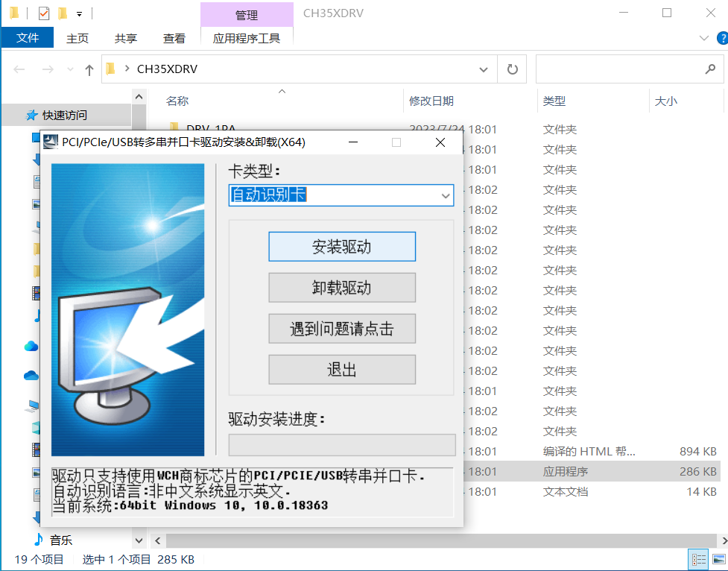Click the 286 KB size cell

(x=697, y=472)
